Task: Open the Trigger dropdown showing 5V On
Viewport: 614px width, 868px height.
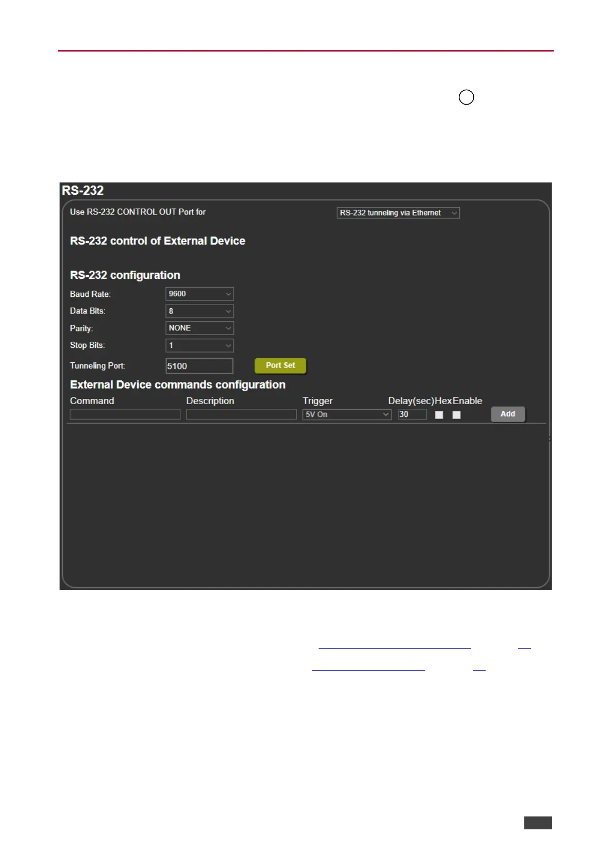Action: click(346, 414)
